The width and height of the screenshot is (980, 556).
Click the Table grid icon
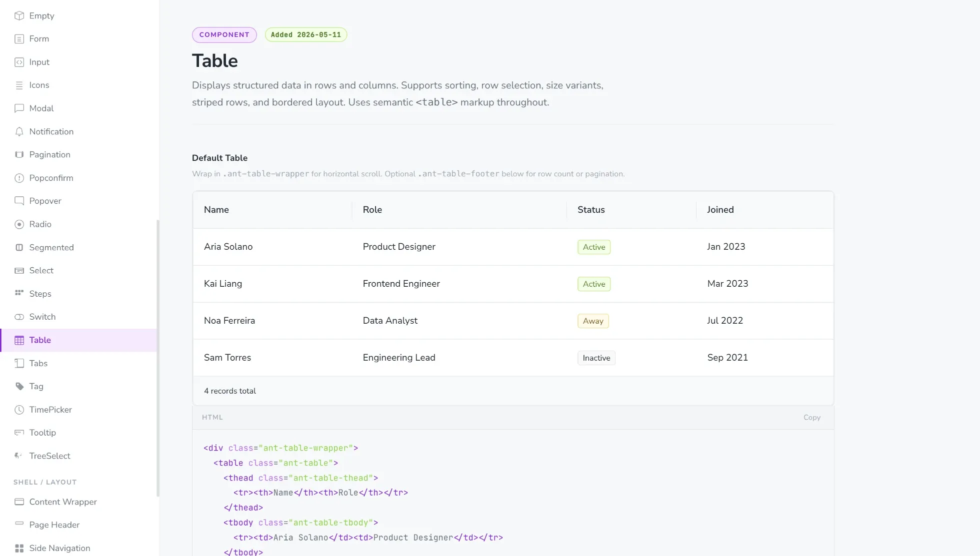(19, 340)
